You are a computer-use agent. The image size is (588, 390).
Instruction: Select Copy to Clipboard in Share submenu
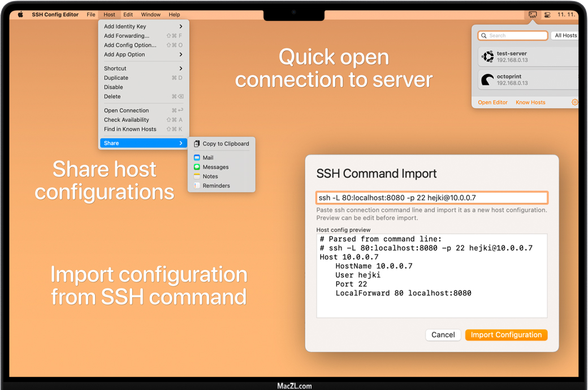click(x=225, y=144)
